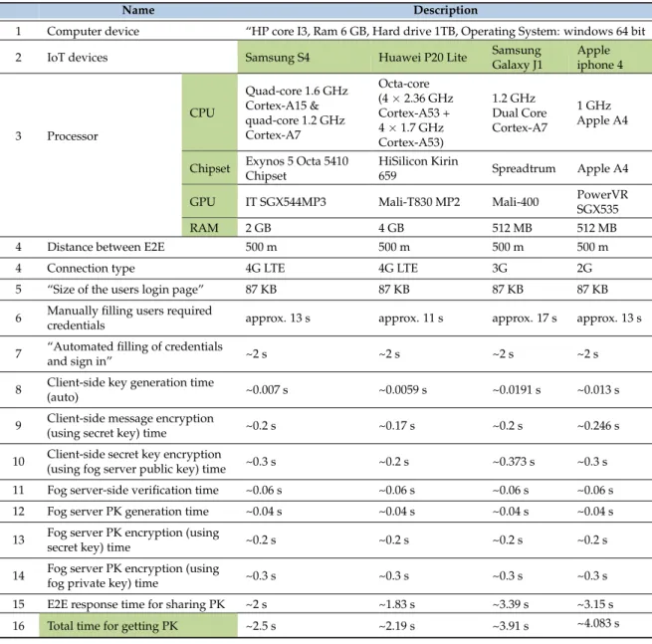Click "Client-side key generation time" label
The width and height of the screenshot is (652, 644).
[x=130, y=389]
